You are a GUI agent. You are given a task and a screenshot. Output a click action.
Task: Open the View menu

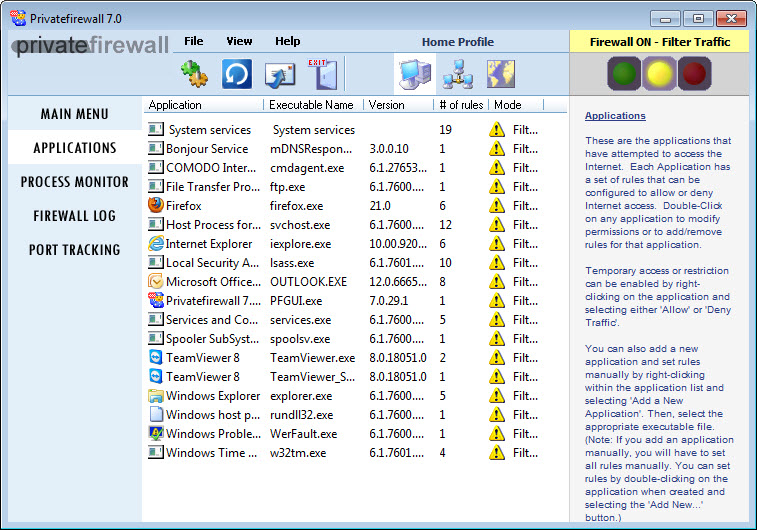click(239, 41)
